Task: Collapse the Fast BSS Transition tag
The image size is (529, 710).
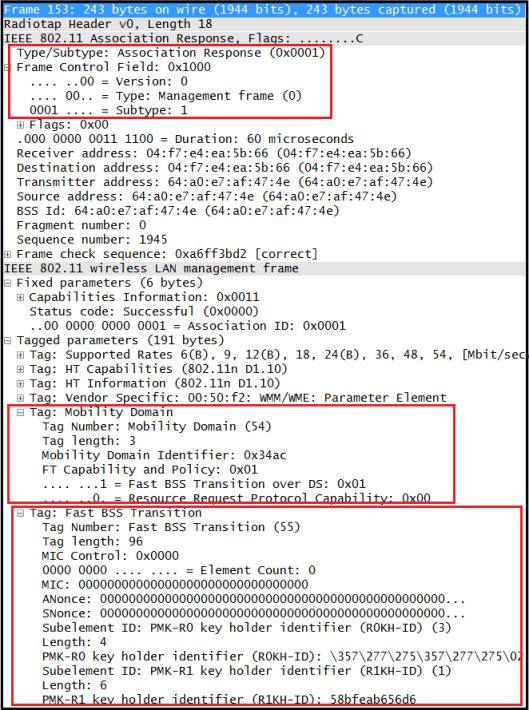Action: coord(20,513)
